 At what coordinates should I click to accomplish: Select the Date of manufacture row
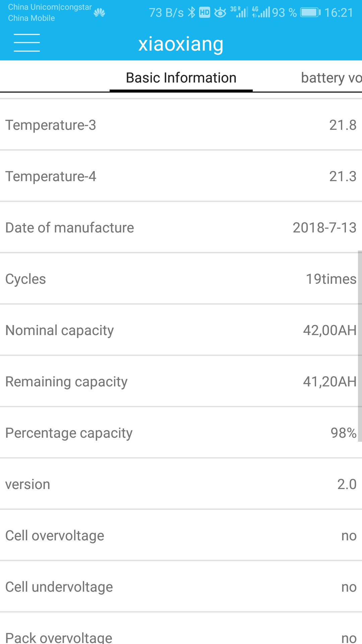pyautogui.click(x=181, y=228)
